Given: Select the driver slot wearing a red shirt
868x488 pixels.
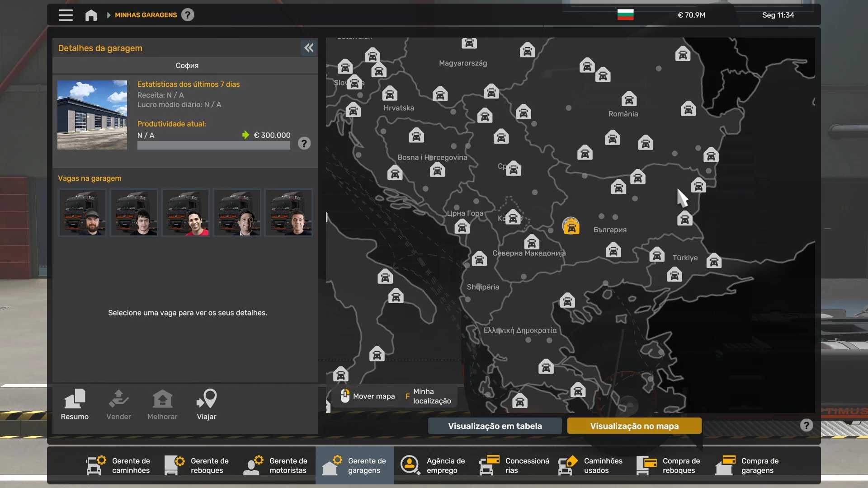Looking at the screenshot, I should click(x=185, y=212).
